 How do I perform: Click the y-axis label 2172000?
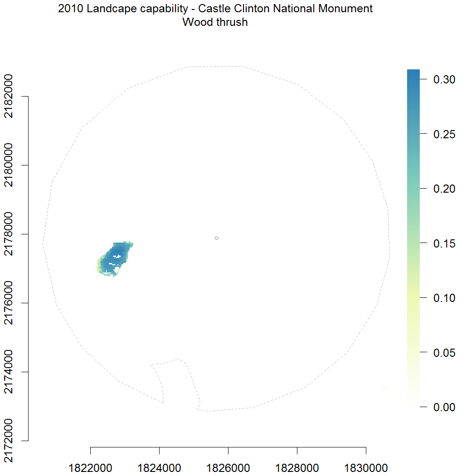pos(9,441)
